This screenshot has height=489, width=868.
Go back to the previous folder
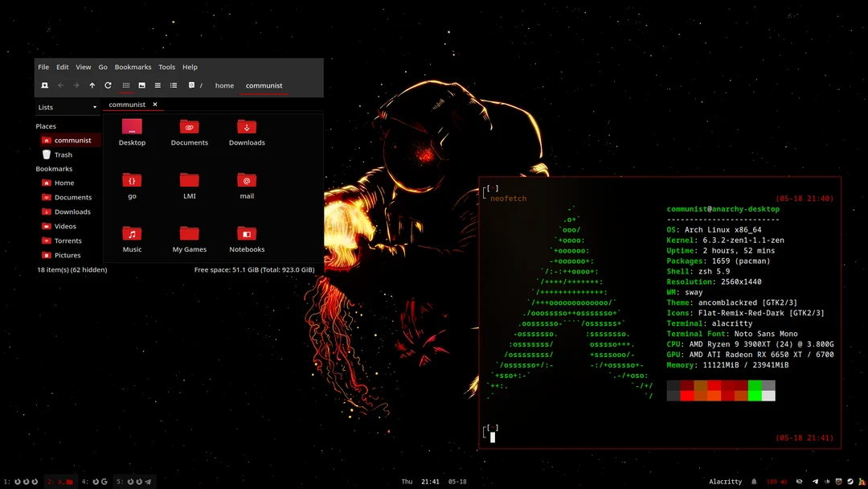(60, 85)
